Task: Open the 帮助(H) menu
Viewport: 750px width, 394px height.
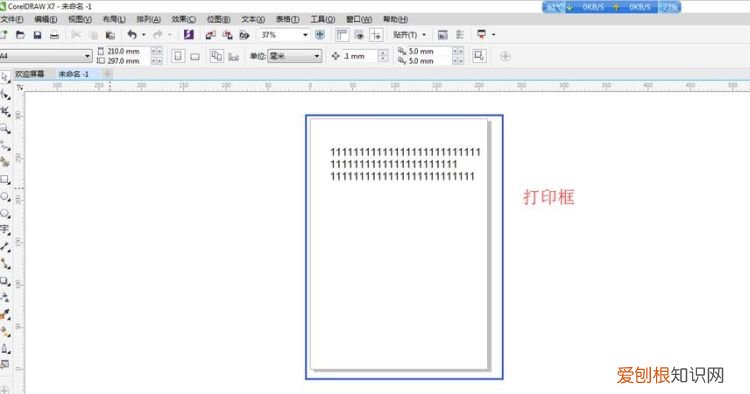Action: tap(396, 19)
